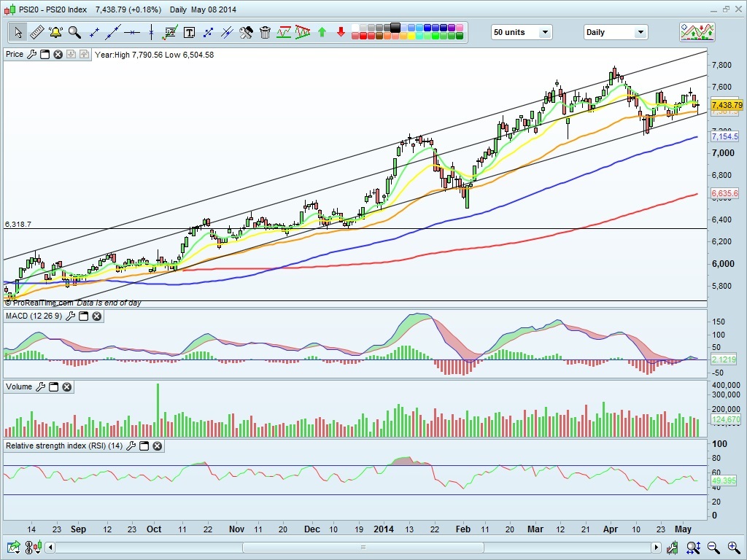Pick the black color swatch
This screenshot has width=747, height=560.
click(x=395, y=28)
